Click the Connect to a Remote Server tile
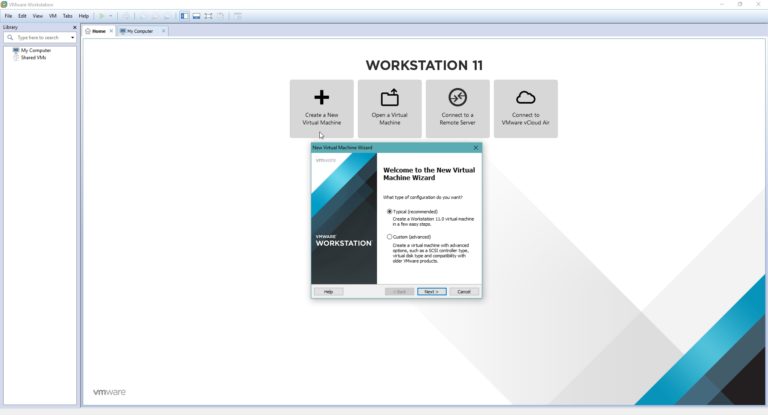 [457, 109]
